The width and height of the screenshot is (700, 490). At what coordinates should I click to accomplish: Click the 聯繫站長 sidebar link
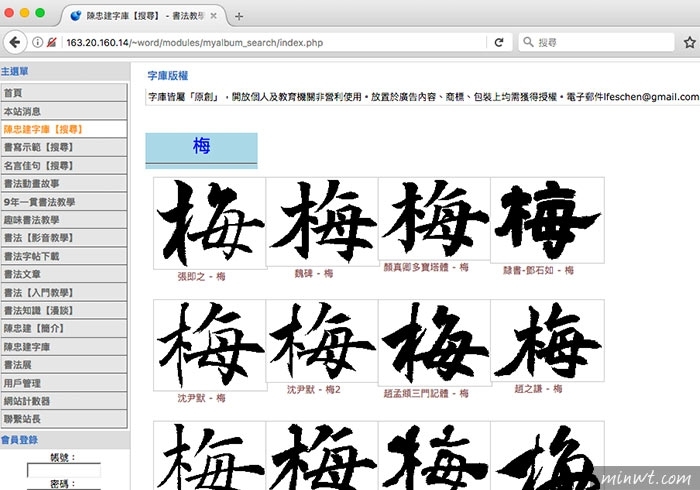click(64, 417)
